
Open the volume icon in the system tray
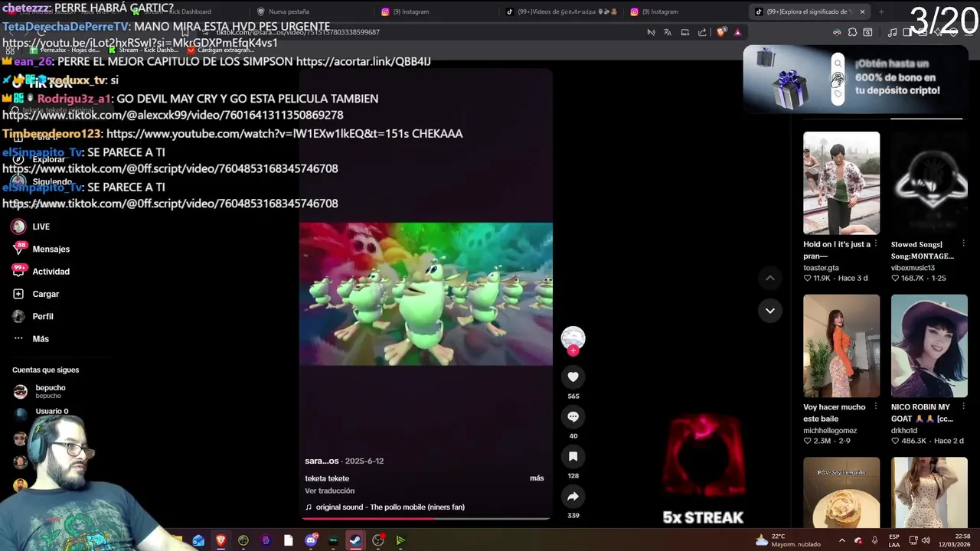point(926,540)
